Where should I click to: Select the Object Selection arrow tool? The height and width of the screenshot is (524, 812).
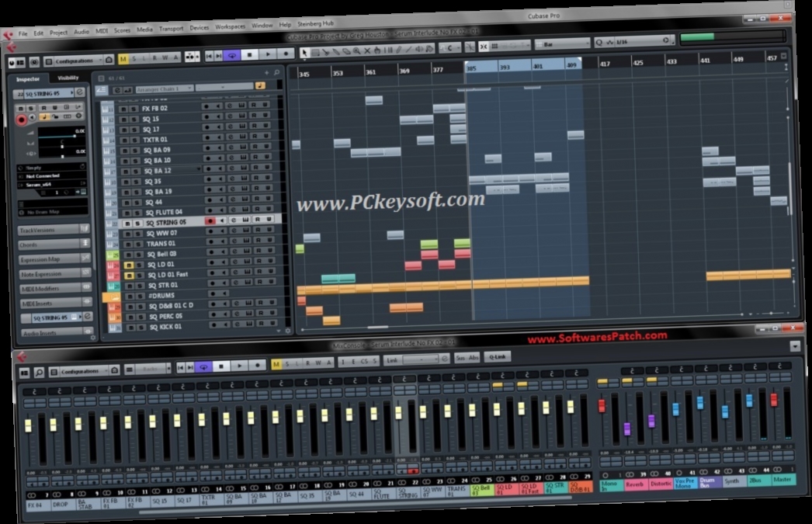[x=304, y=52]
